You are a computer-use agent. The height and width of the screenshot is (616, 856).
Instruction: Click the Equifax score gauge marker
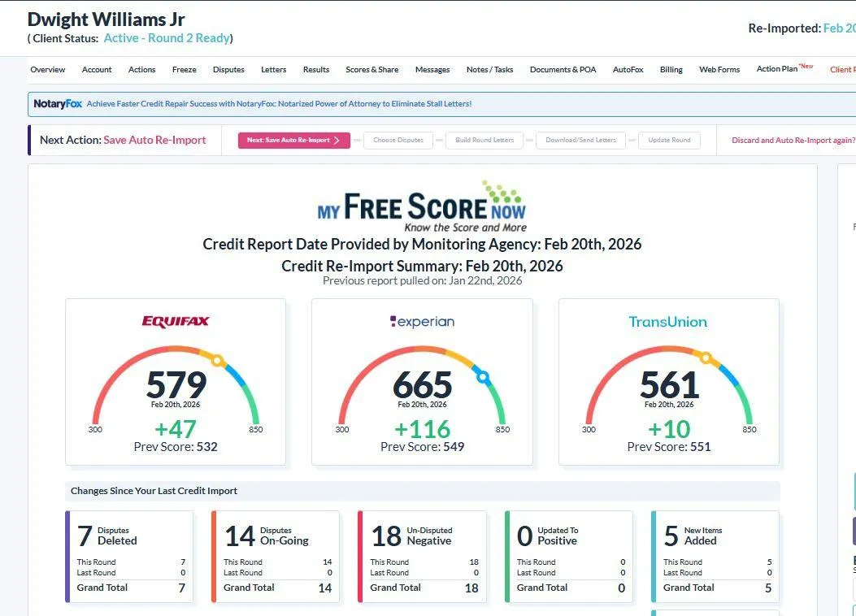[217, 361]
